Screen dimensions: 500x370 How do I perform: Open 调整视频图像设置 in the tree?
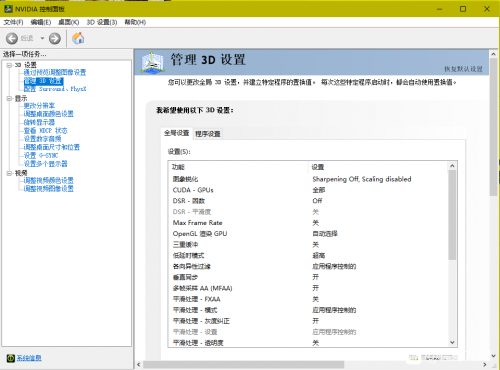[49, 189]
